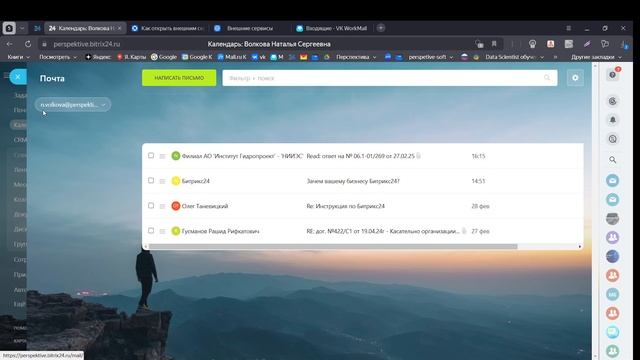Go back with the browser back arrow

(x=9, y=44)
